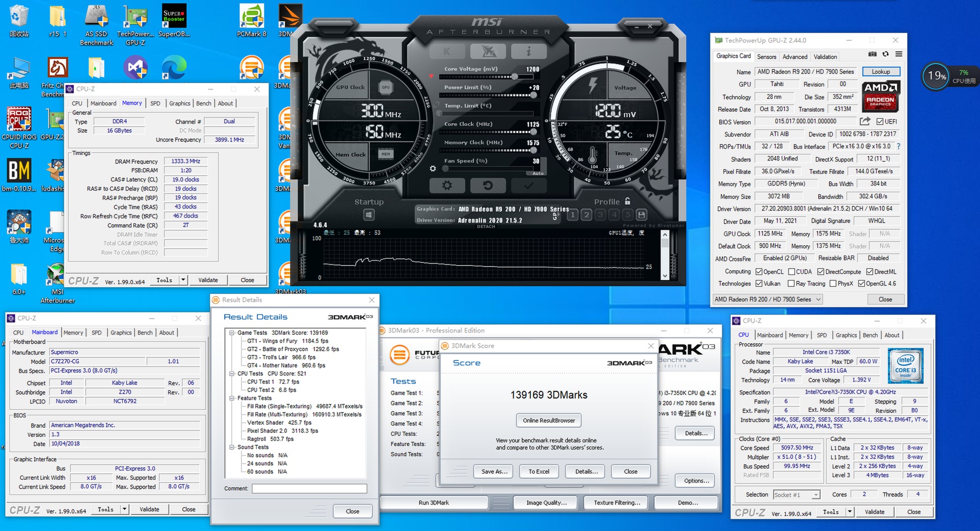Adjust the Core Voltage slider handle
This screenshot has width=980, height=531.
coord(514,77)
